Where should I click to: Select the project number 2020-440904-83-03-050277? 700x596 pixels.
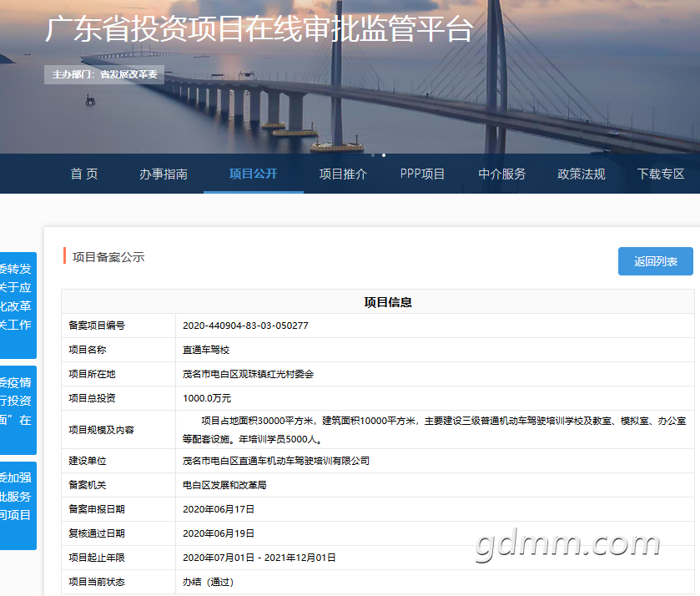pos(245,326)
